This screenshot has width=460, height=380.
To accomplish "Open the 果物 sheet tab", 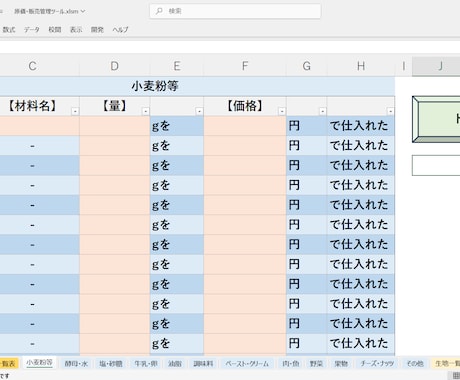I will tap(341, 364).
